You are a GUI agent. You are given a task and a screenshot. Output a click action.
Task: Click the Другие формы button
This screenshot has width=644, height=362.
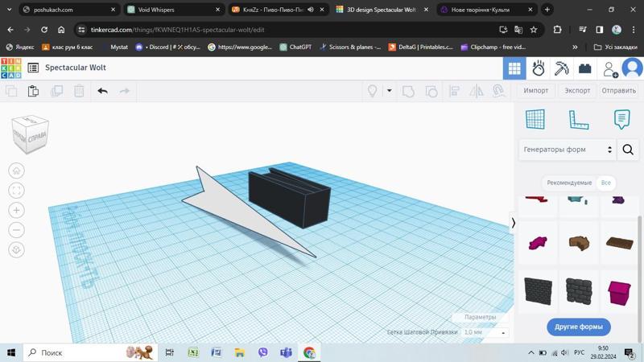(x=579, y=327)
